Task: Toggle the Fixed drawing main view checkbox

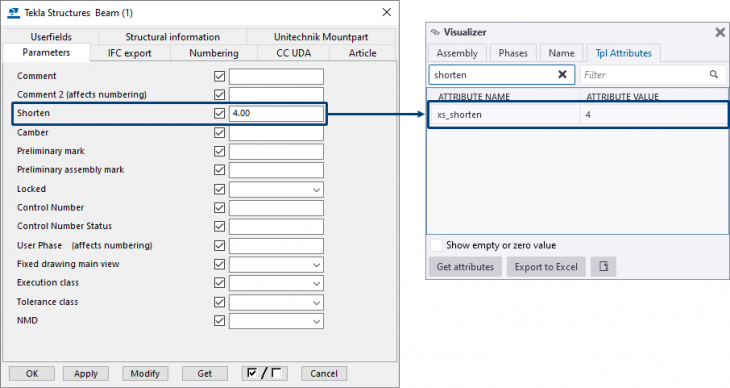Action: [x=219, y=264]
